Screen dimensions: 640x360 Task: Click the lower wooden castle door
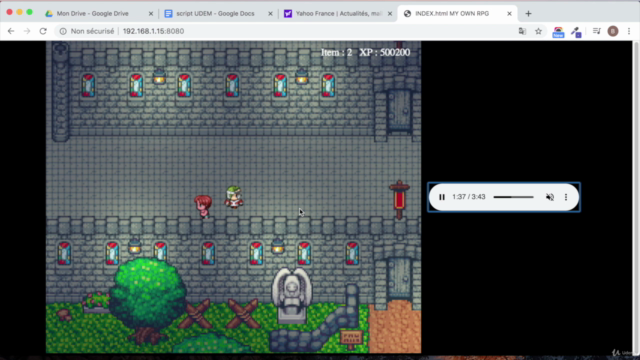tap(399, 278)
